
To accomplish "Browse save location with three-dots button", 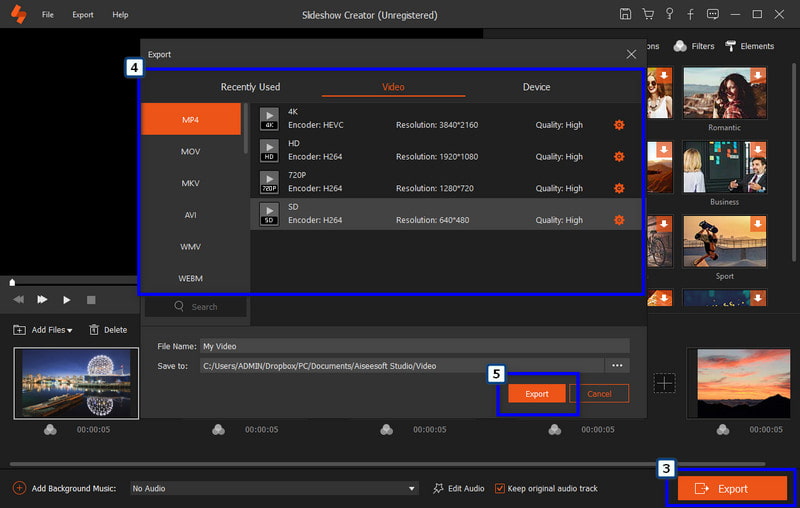I will pyautogui.click(x=618, y=366).
